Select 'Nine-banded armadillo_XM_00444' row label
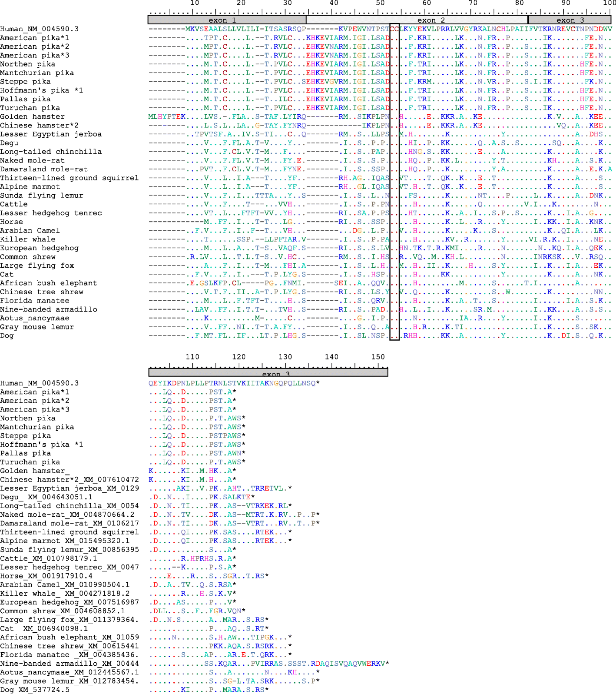The image size is (616, 694). click(70, 663)
